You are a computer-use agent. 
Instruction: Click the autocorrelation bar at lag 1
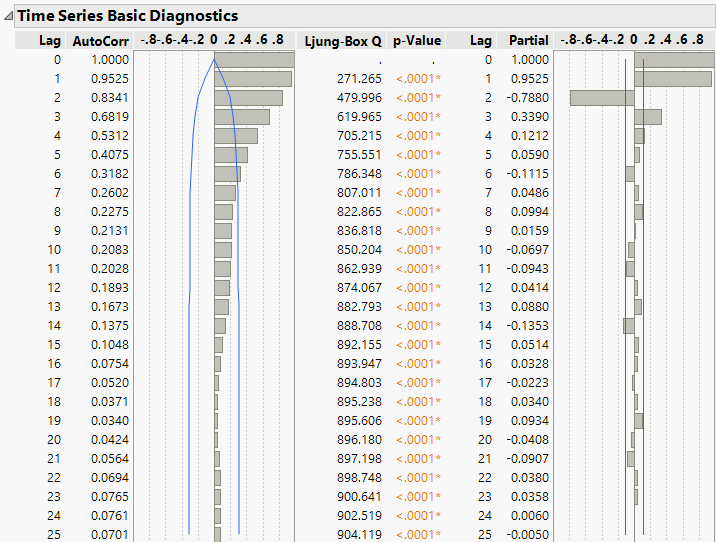pos(252,79)
